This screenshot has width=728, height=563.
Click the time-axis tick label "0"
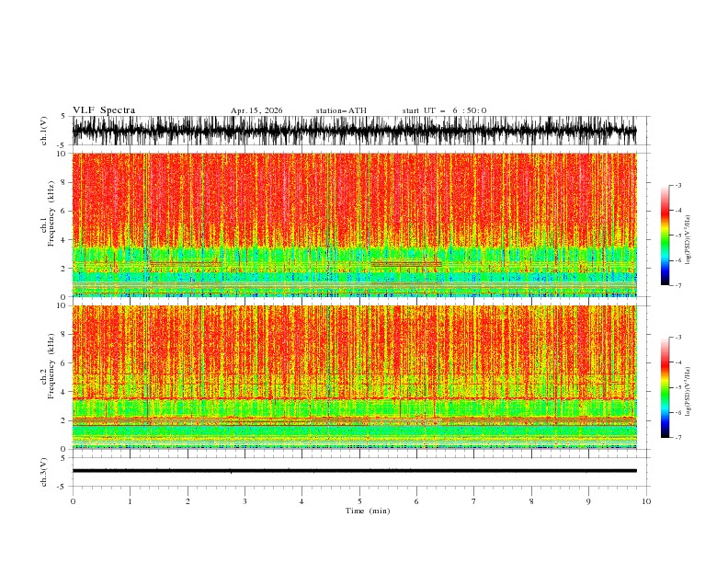pyautogui.click(x=73, y=501)
